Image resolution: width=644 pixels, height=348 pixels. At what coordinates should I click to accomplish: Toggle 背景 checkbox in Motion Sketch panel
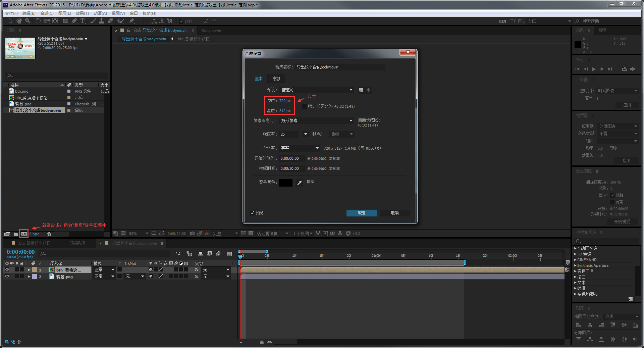[x=612, y=202]
